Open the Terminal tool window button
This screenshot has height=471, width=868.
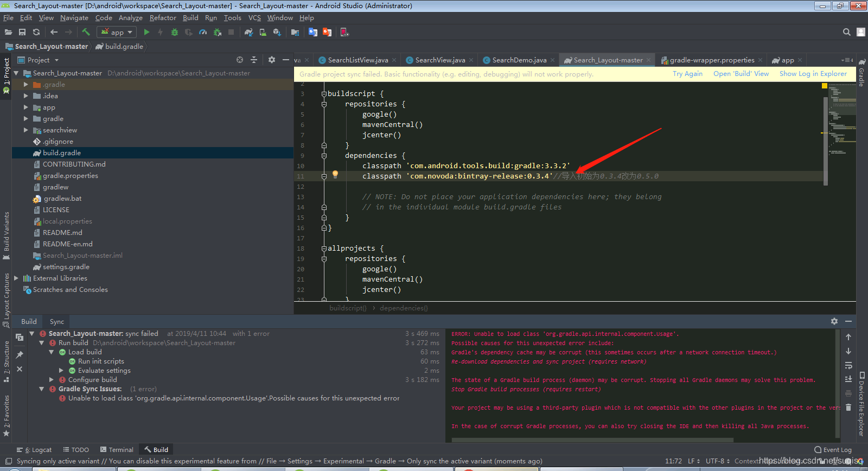coord(117,450)
